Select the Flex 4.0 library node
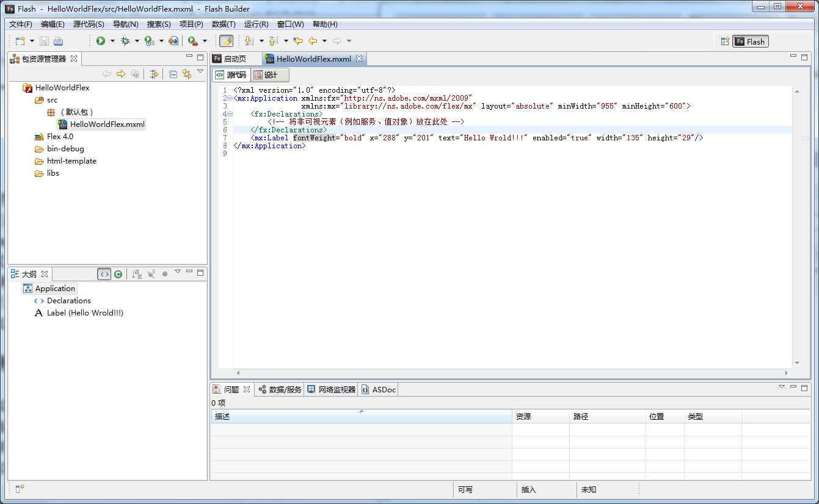Viewport: 819px width, 504px height. click(54, 137)
